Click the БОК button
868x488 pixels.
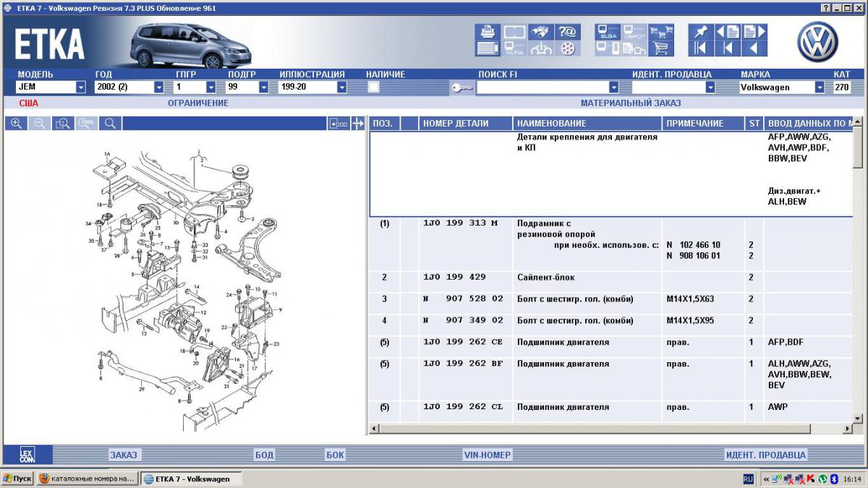click(335, 455)
